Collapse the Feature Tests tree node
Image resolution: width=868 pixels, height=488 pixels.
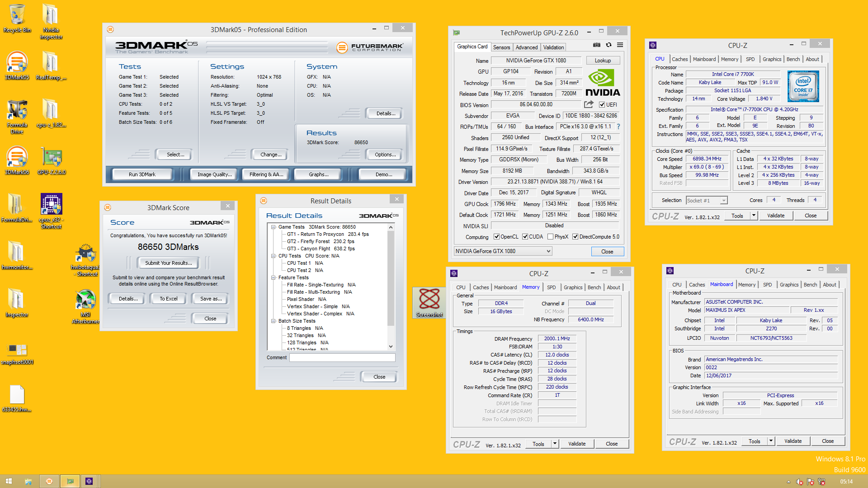273,277
